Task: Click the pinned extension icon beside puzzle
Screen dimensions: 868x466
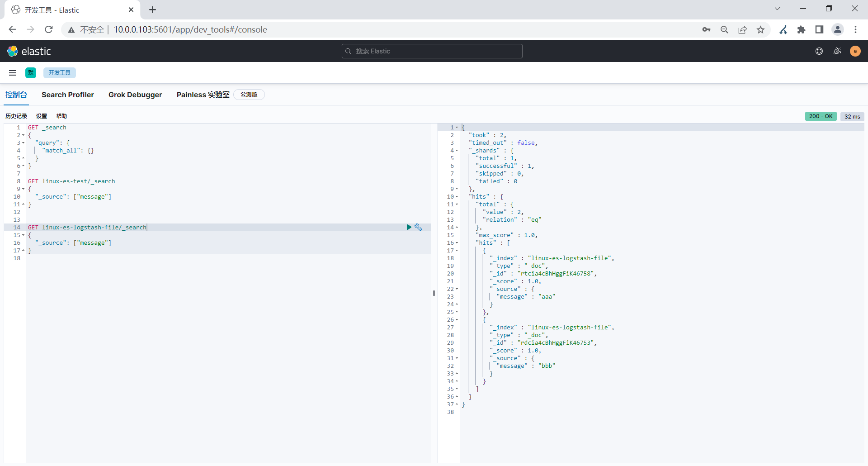Action: pos(783,29)
